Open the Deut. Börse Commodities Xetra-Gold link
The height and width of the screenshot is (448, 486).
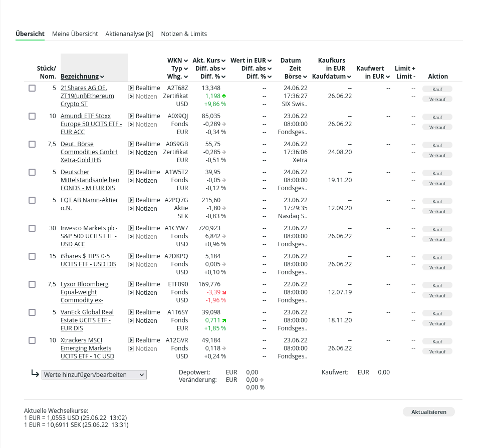click(x=89, y=152)
